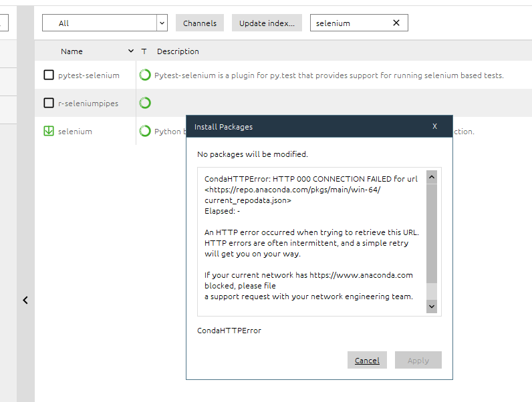Expand filter list using dropdown arrow
The height and width of the screenshot is (402, 532).
(x=162, y=23)
